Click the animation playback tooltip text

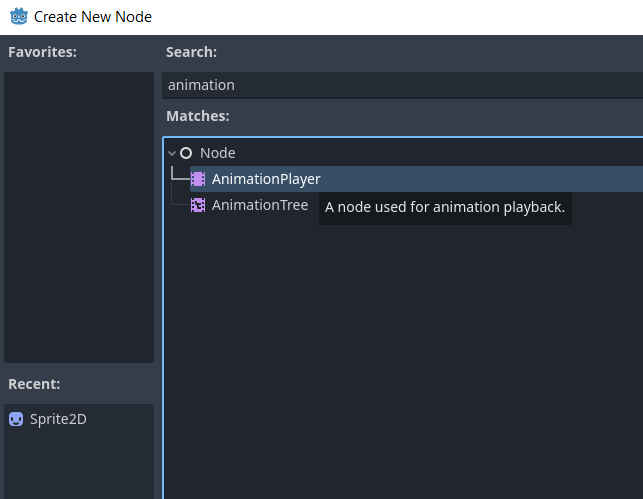click(x=445, y=207)
